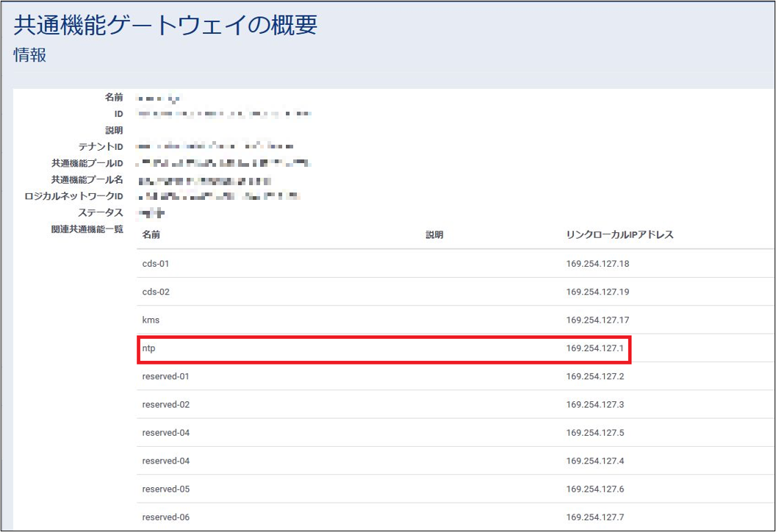Click the blurred テナントID value
Viewport: 776px width, 532px height.
click(216, 147)
